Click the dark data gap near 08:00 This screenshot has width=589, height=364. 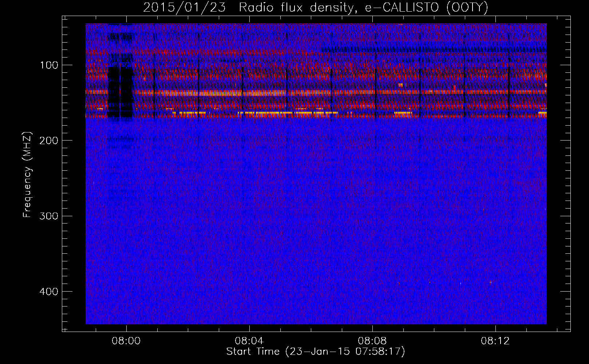120,93
